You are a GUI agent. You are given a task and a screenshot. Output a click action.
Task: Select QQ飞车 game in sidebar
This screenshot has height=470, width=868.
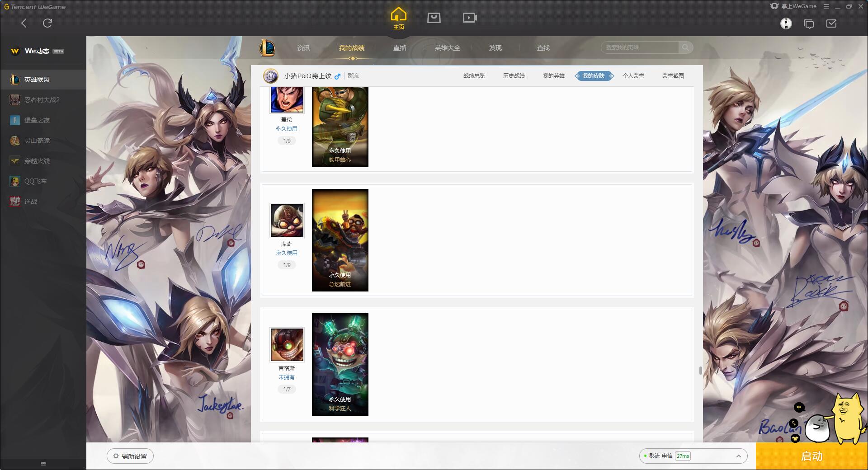(x=43, y=181)
